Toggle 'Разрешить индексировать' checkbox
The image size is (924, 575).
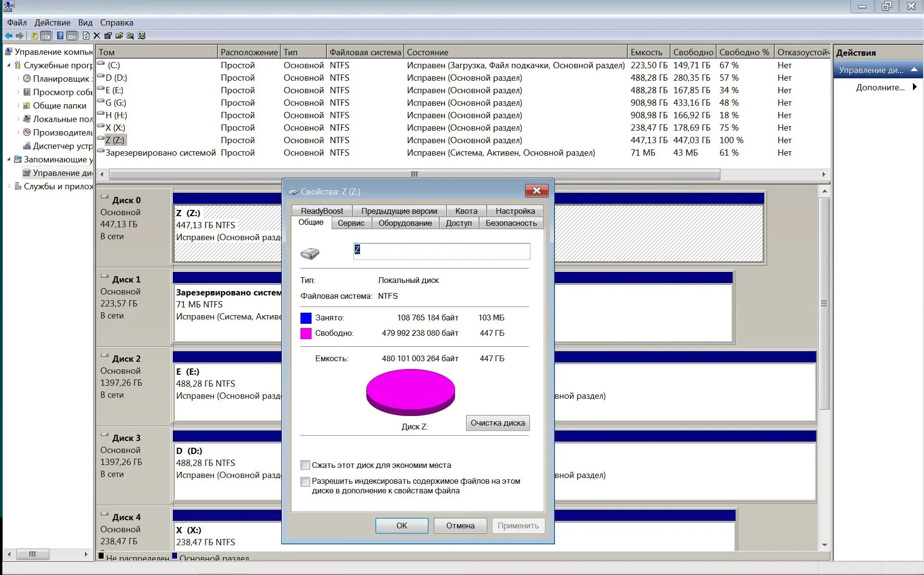[x=305, y=481]
